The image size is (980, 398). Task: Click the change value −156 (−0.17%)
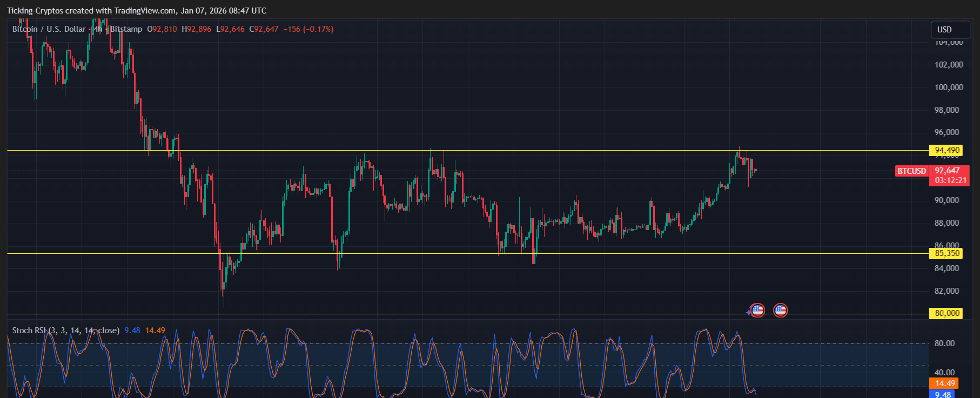coord(308,29)
